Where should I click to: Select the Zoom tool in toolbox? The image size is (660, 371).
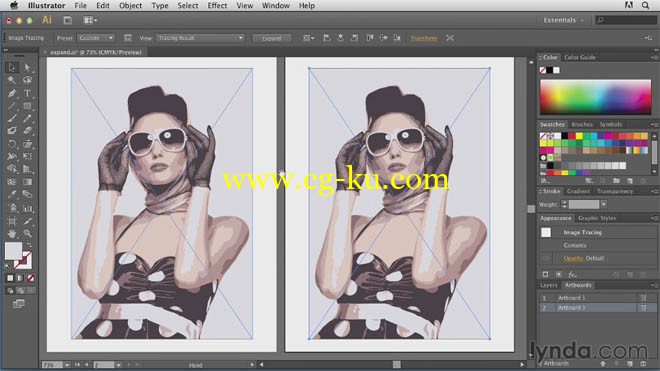coord(27,233)
